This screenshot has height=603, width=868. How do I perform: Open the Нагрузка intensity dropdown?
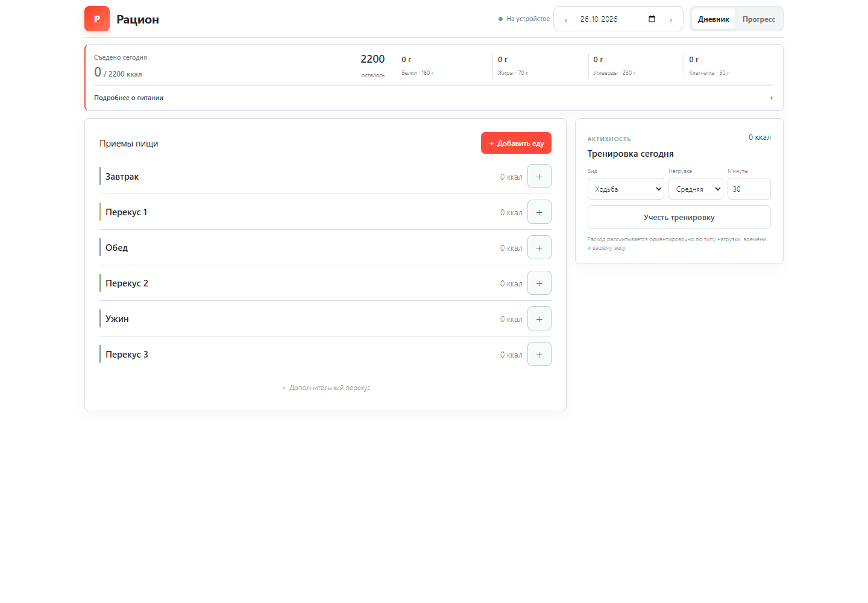pos(696,189)
